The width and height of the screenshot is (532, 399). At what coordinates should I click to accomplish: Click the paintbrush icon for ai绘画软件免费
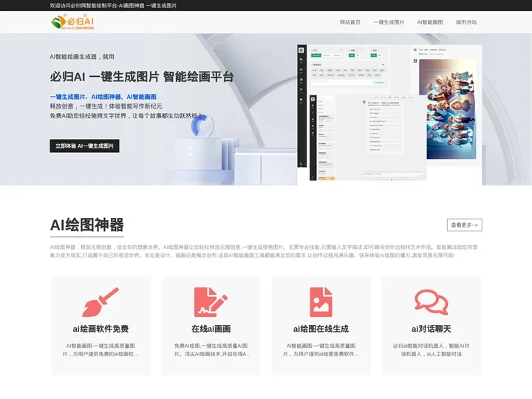point(100,302)
